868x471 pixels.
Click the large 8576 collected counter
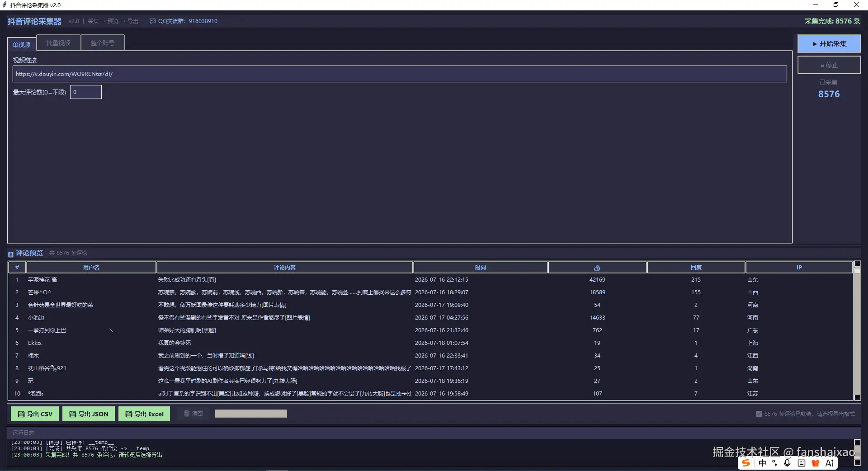[829, 94]
